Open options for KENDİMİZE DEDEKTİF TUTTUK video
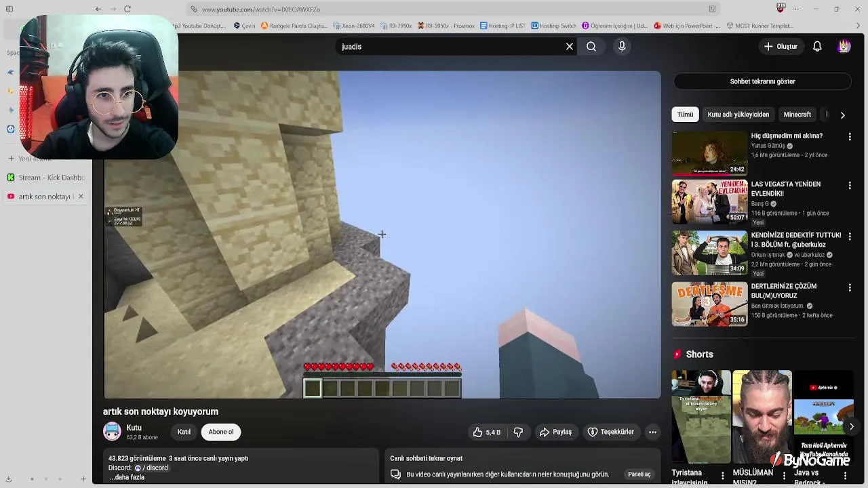Screen dimensions: 868x488 [x=850, y=237]
